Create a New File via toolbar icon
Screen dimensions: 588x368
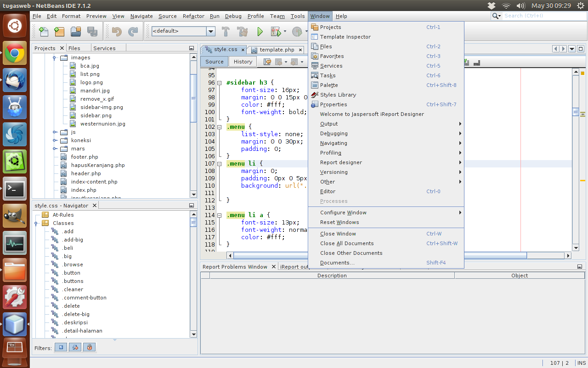click(43, 31)
